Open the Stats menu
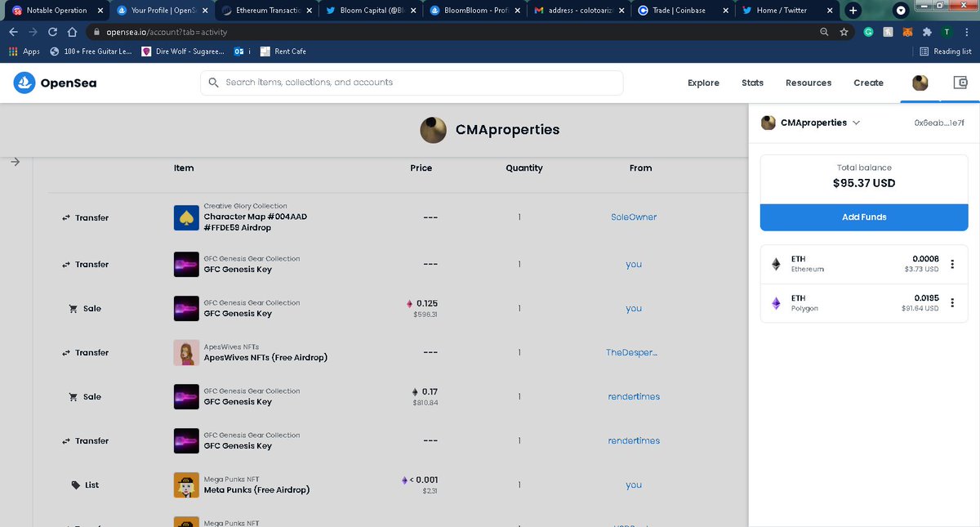Image resolution: width=980 pixels, height=527 pixels. [752, 83]
